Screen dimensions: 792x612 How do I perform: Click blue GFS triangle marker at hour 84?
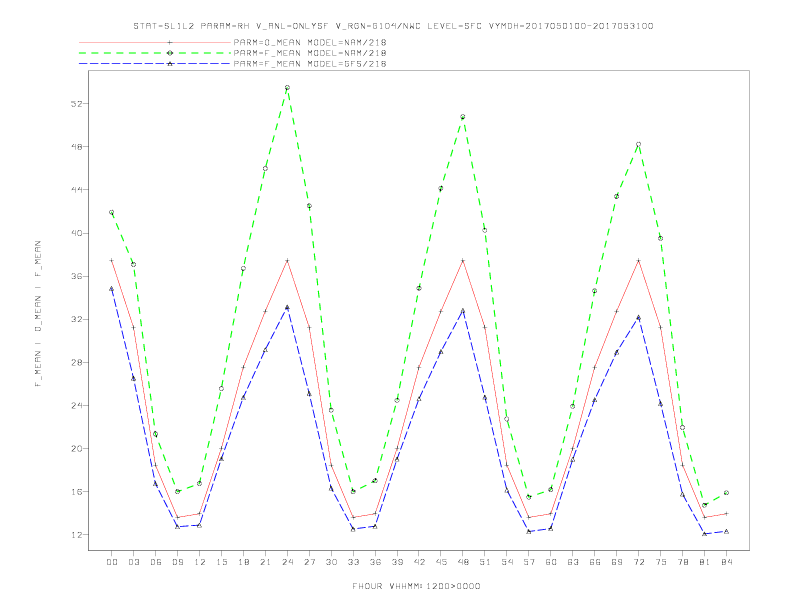(x=726, y=531)
